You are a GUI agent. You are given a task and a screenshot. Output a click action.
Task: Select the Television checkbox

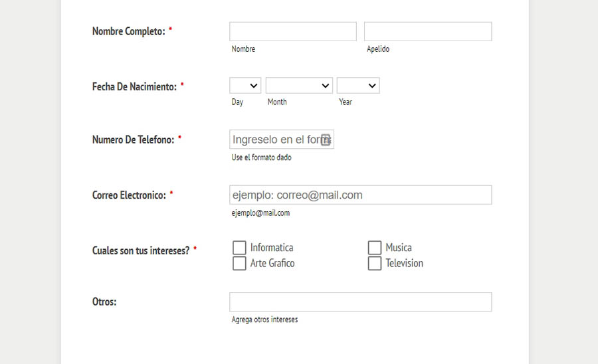(x=375, y=264)
